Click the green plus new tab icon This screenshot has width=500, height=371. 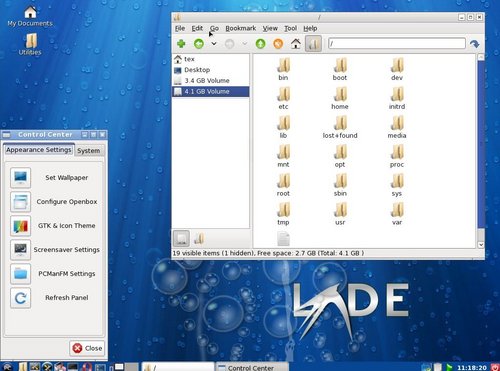click(181, 44)
